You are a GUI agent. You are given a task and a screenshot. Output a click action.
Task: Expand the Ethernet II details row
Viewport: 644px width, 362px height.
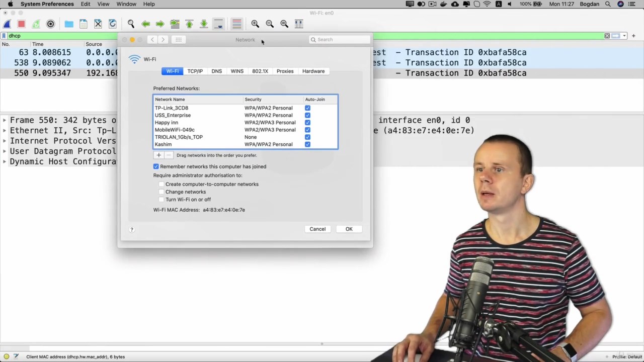pos(5,131)
